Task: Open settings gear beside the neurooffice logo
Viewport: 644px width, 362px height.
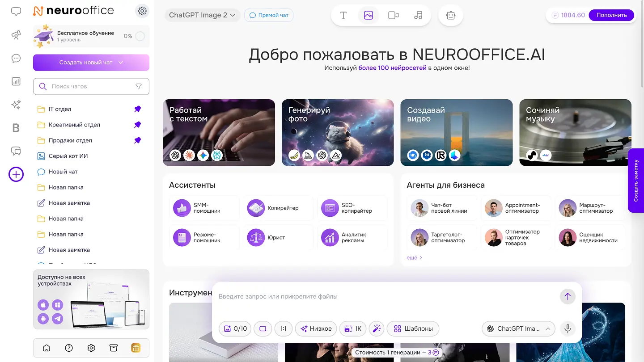Action: [142, 11]
